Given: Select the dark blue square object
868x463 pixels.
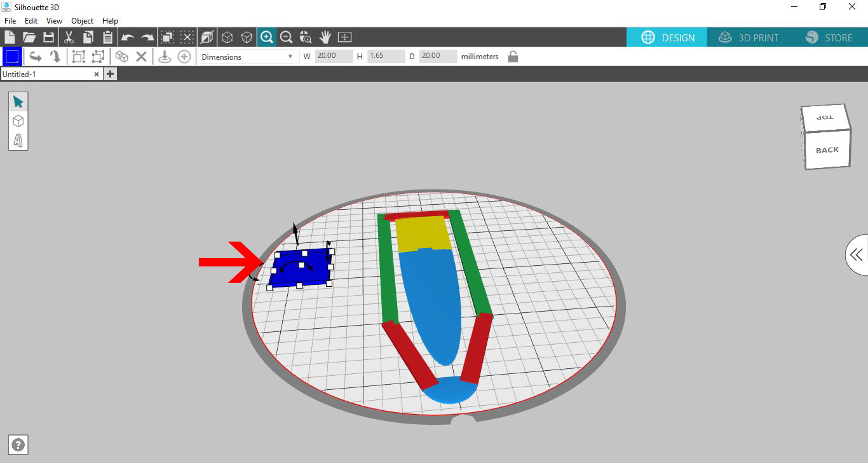Looking at the screenshot, I should tap(301, 268).
